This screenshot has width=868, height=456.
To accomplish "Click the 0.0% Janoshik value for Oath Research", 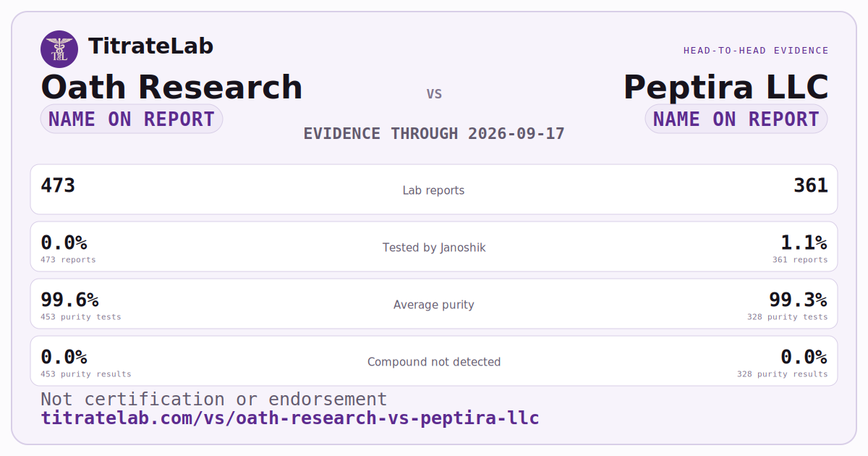I will [x=64, y=242].
